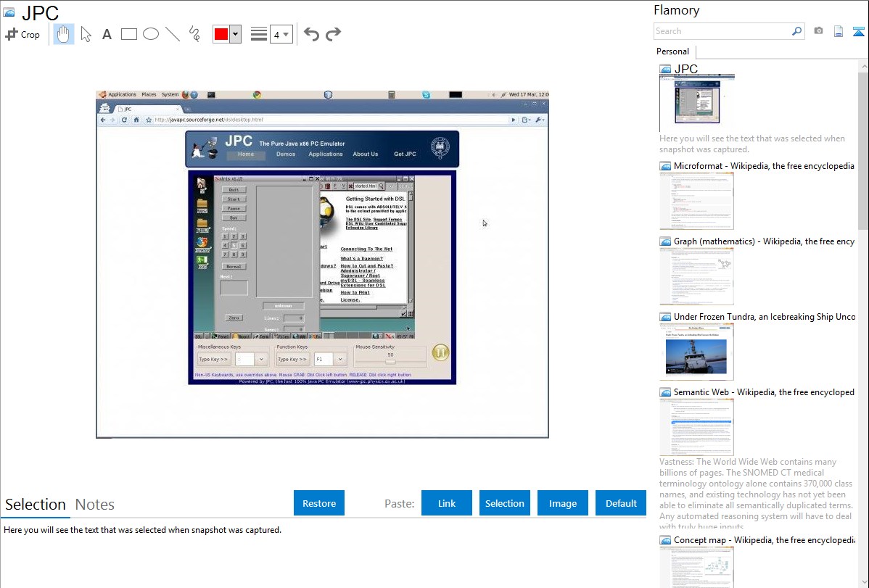Viewport: 869px width, 588px height.
Task: Open the line width dropdown showing 4
Action: click(281, 34)
